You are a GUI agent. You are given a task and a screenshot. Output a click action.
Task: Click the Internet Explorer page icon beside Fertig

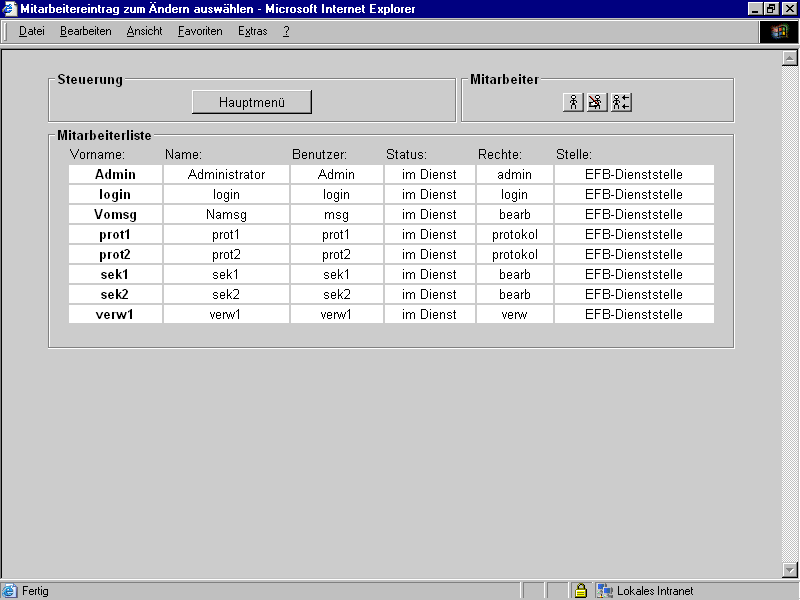10,591
